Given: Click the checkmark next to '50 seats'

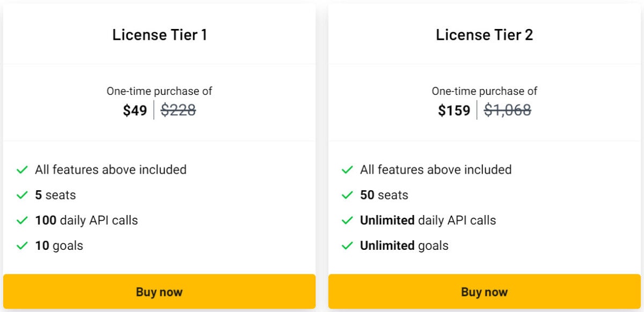Looking at the screenshot, I should (346, 195).
